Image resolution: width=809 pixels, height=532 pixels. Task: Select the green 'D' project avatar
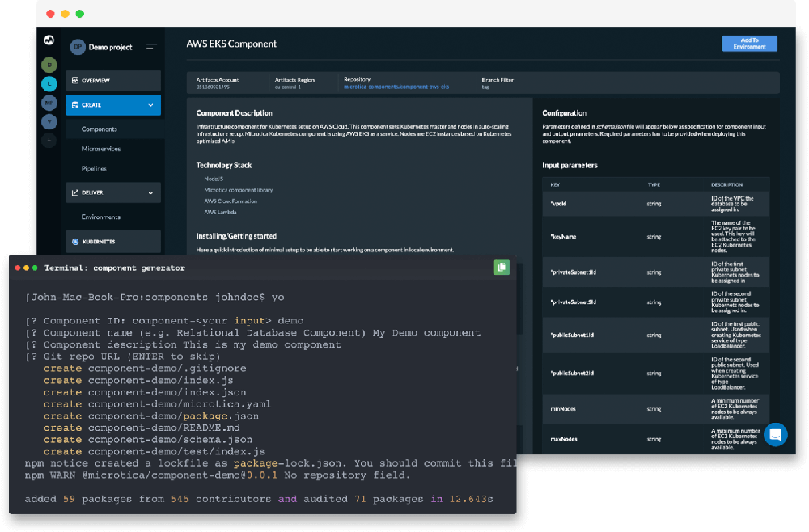49,65
